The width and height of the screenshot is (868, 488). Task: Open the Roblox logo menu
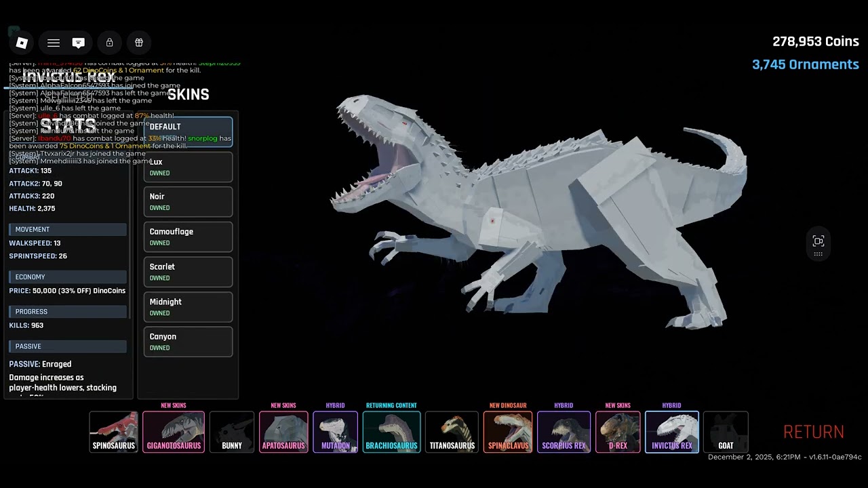click(x=22, y=43)
